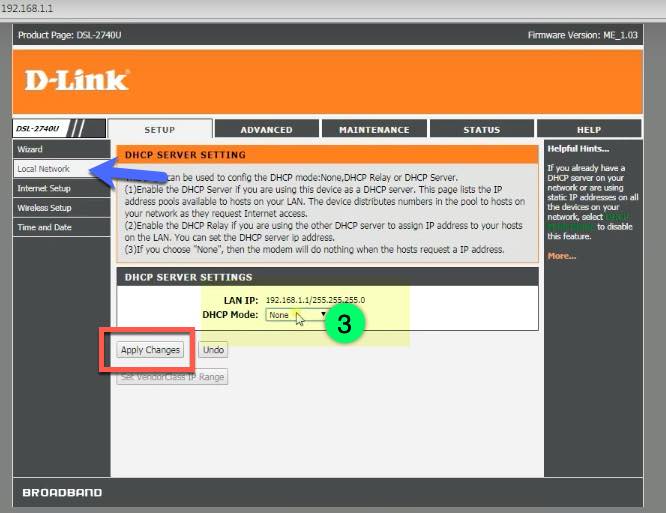Click Product Page: DSL-2740U text
The height and width of the screenshot is (513, 666).
click(x=70, y=35)
